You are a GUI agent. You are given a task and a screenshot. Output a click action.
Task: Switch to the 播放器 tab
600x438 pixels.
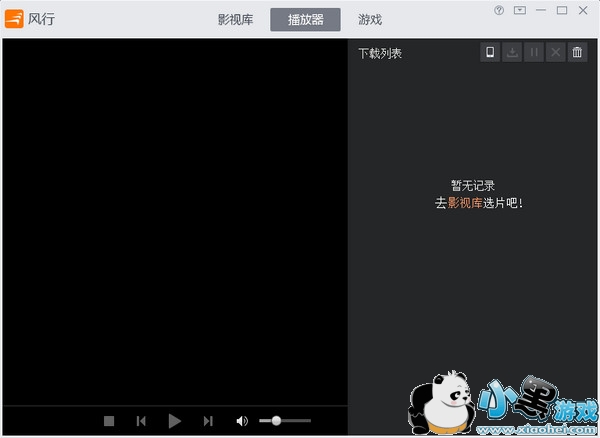305,20
